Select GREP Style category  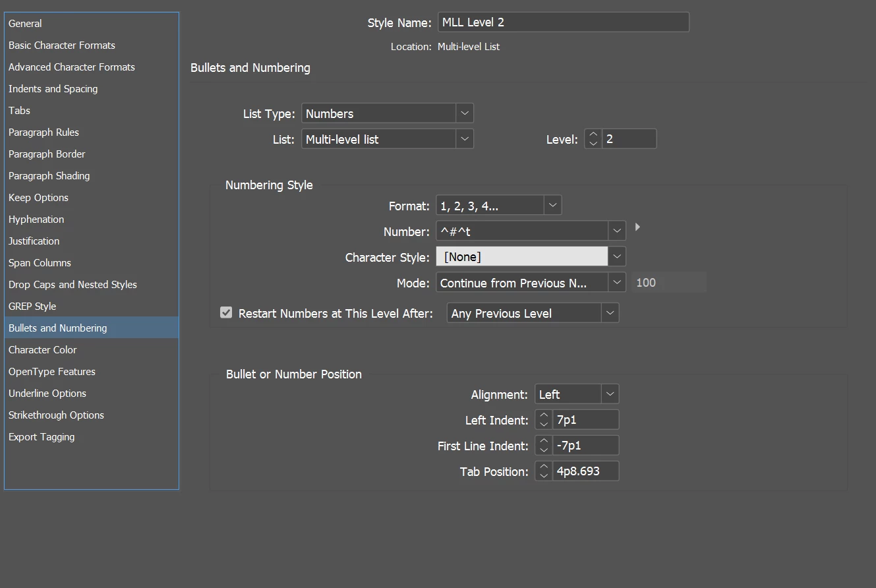point(91,306)
